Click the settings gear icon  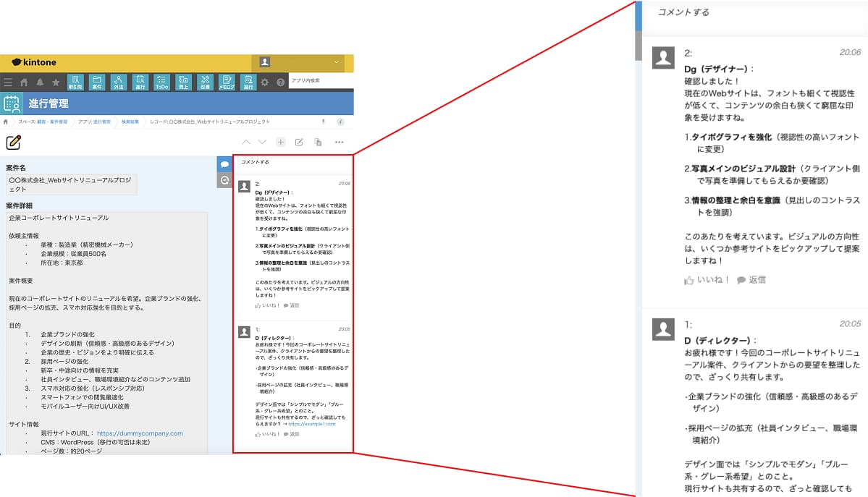tap(265, 82)
